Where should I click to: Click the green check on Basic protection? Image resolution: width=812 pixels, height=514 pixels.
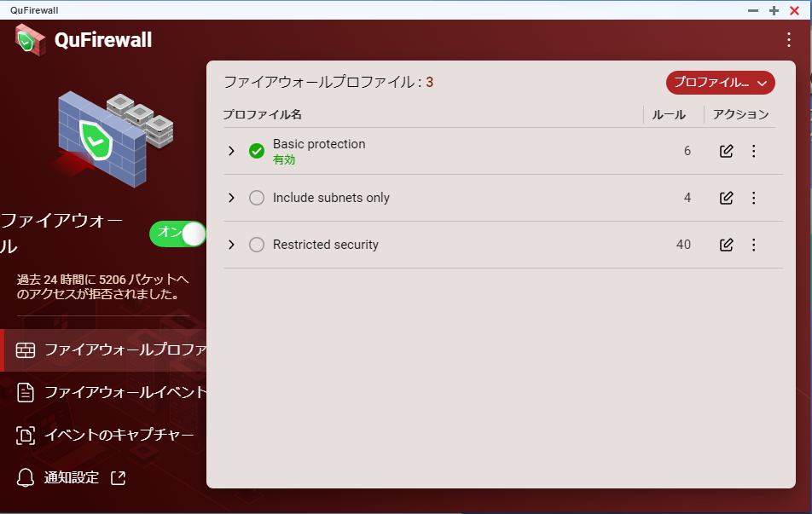point(257,151)
